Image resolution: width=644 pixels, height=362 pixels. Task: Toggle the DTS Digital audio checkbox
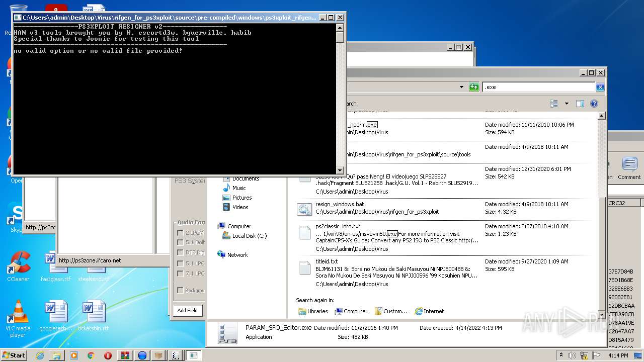(180, 252)
